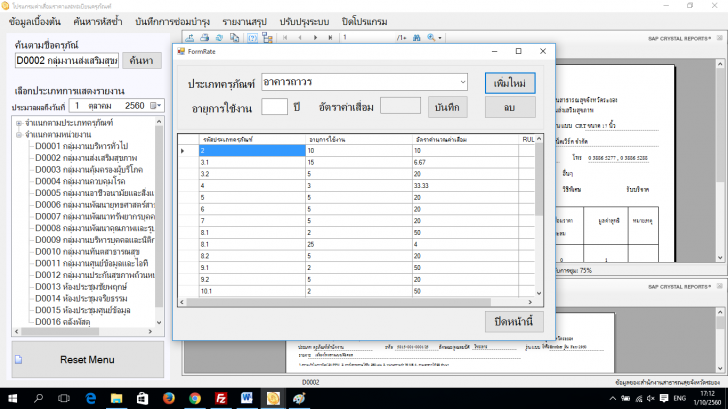Open Google Chrome from taskbar

(x=195, y=398)
